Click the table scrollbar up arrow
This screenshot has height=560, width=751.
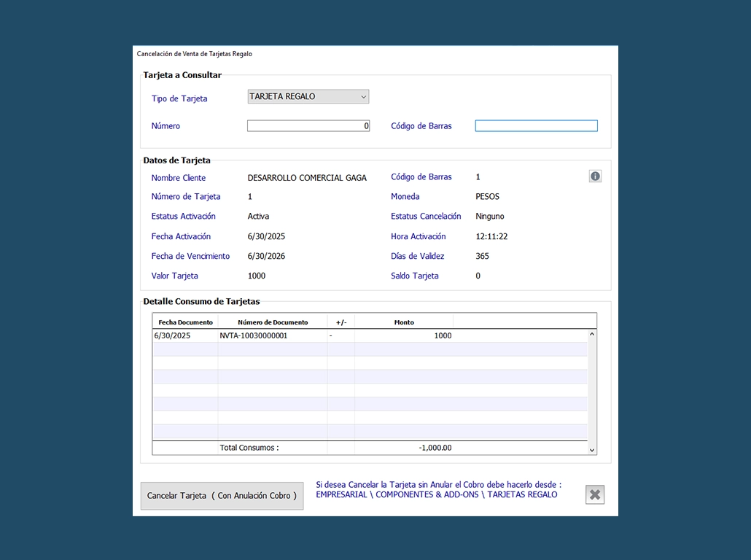pos(592,335)
